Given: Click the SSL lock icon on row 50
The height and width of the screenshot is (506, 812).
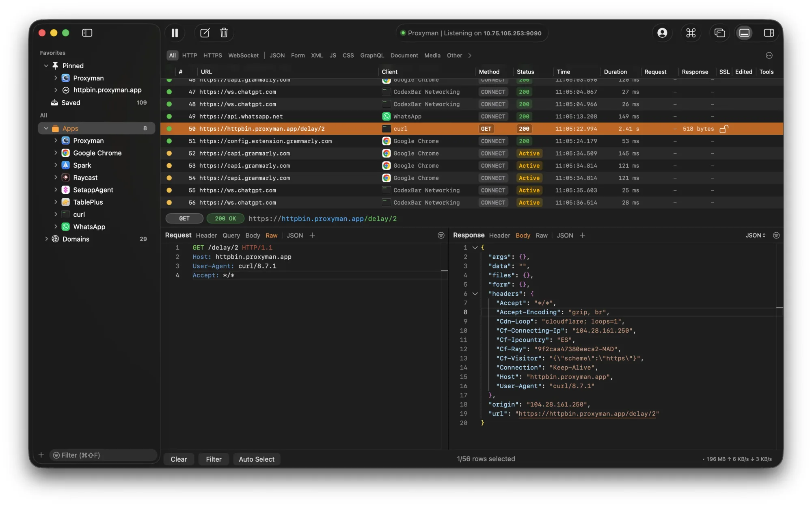Looking at the screenshot, I should (723, 129).
